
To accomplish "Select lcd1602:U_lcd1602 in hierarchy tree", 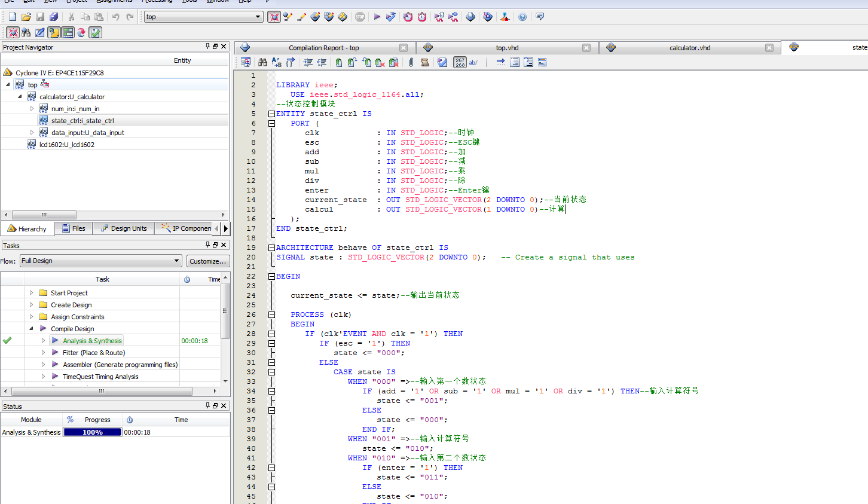I will point(66,145).
